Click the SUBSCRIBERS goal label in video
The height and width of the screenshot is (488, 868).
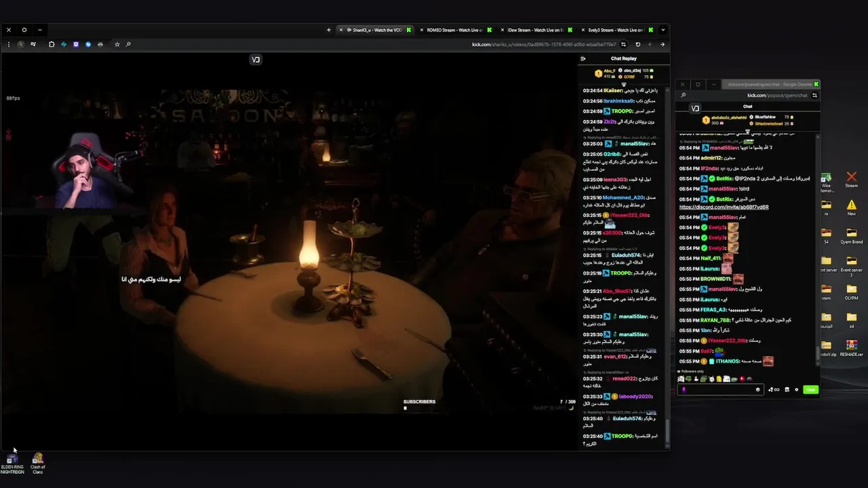(x=419, y=402)
